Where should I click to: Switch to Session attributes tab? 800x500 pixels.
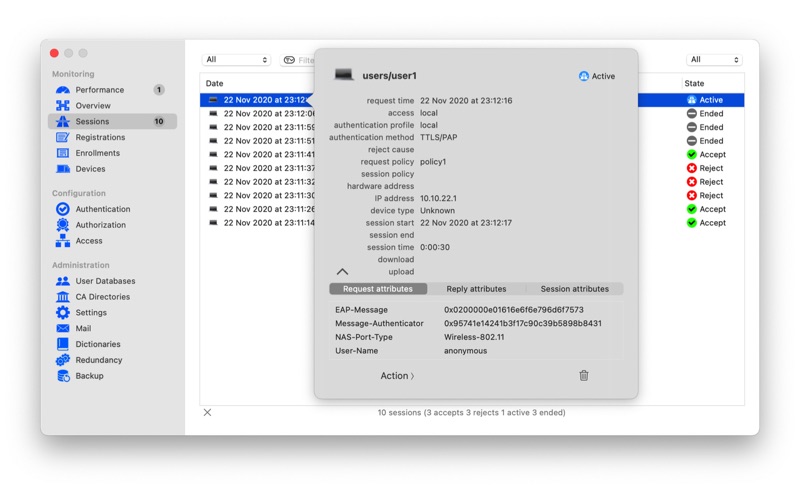point(574,289)
